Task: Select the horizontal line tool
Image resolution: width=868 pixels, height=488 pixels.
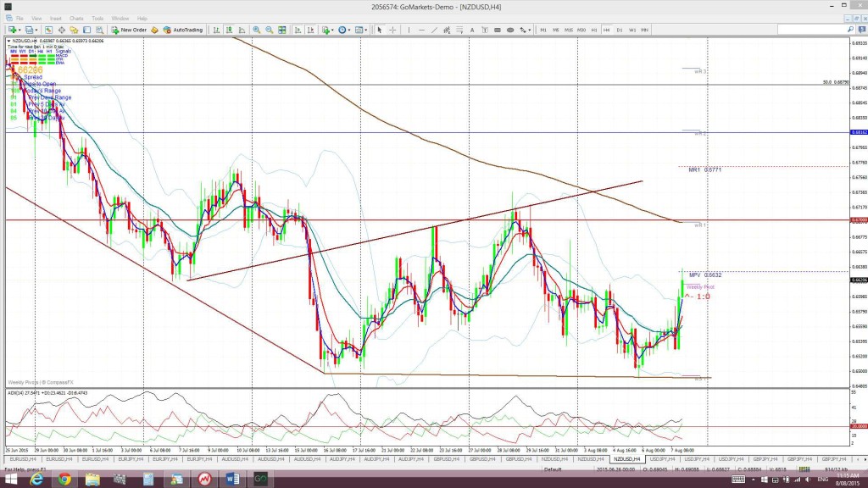Action: (422, 30)
